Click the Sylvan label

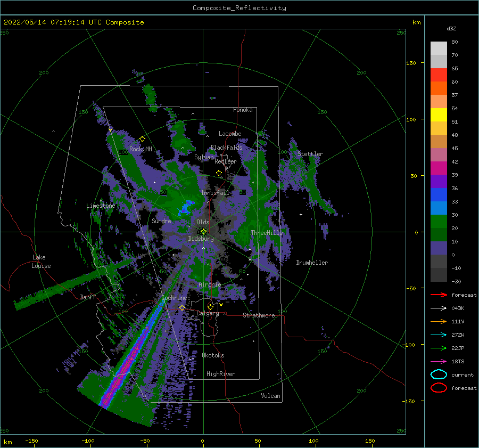pyautogui.click(x=204, y=157)
